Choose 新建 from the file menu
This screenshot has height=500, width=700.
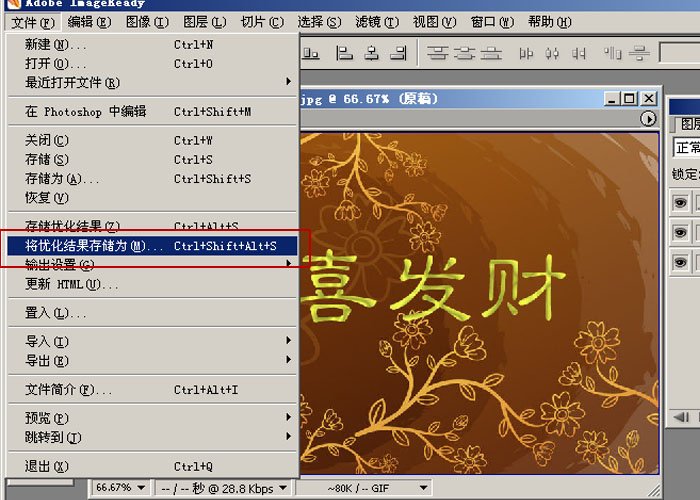pyautogui.click(x=153, y=45)
